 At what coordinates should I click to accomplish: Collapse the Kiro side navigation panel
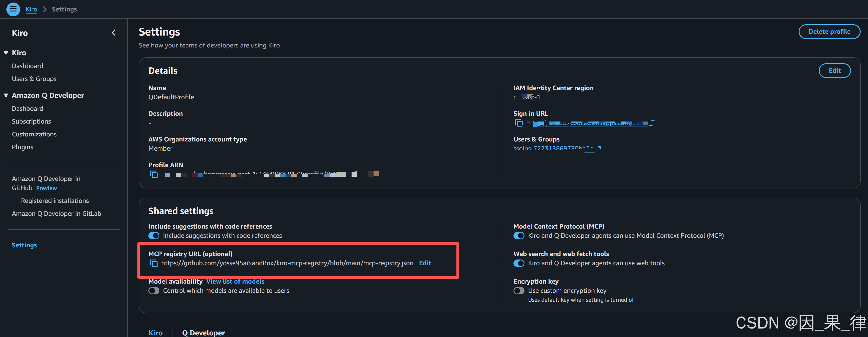114,33
